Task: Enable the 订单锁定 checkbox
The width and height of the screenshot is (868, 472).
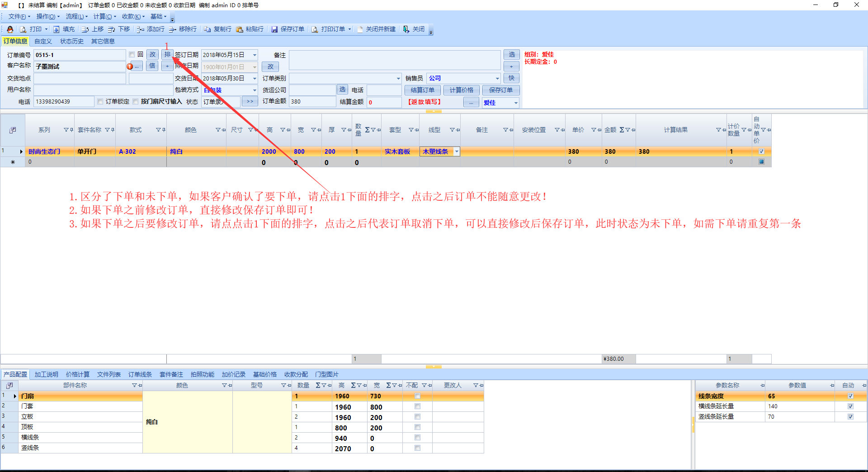Action: [x=100, y=102]
